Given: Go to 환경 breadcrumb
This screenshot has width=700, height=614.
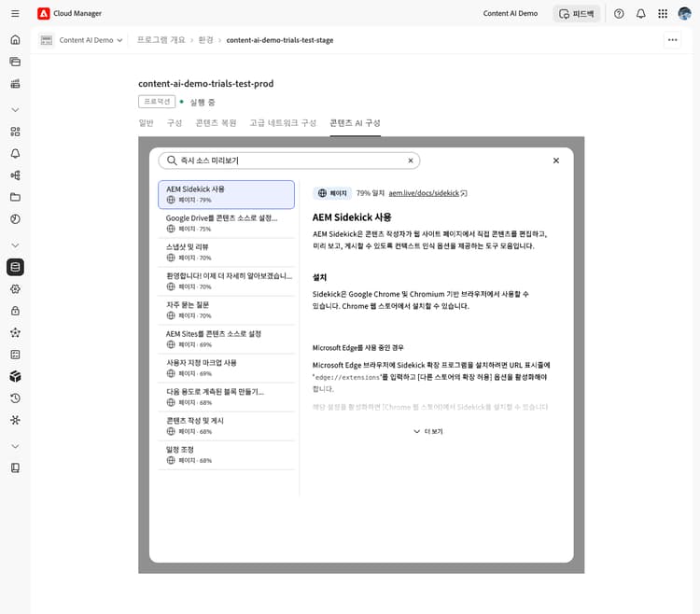Looking at the screenshot, I should [205, 40].
